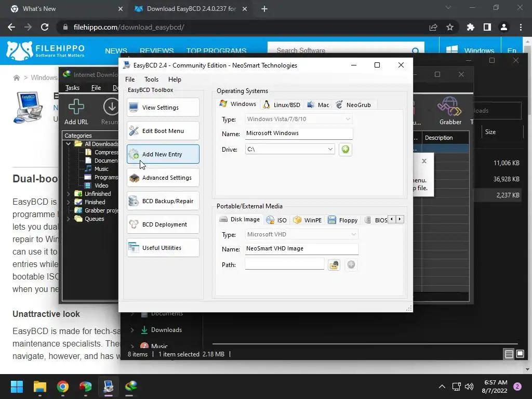The image size is (532, 399).
Task: Collapse the All Downloads category tree
Action: pyautogui.click(x=68, y=144)
